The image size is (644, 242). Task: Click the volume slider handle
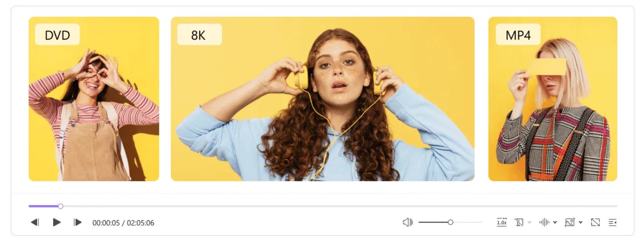tap(450, 222)
